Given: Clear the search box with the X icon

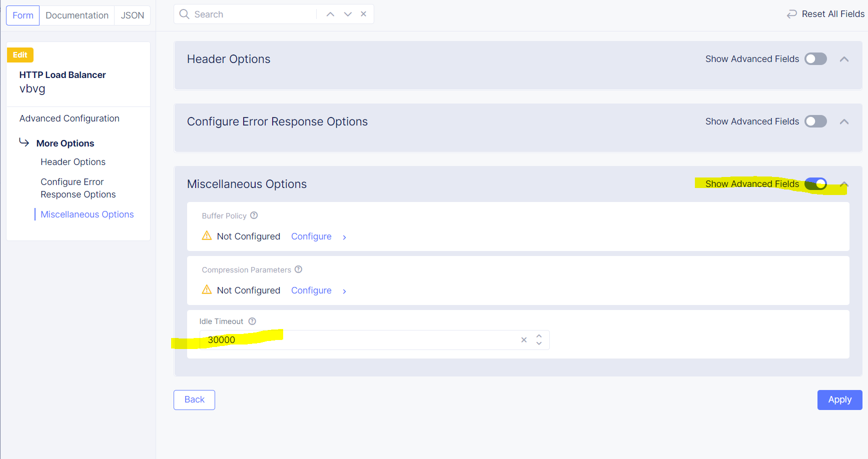Looking at the screenshot, I should [363, 13].
